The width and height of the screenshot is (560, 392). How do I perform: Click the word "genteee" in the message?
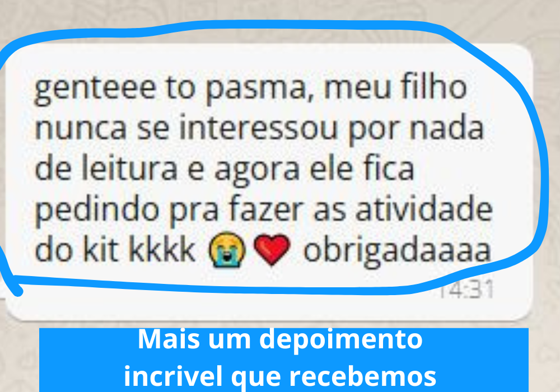tap(95, 89)
